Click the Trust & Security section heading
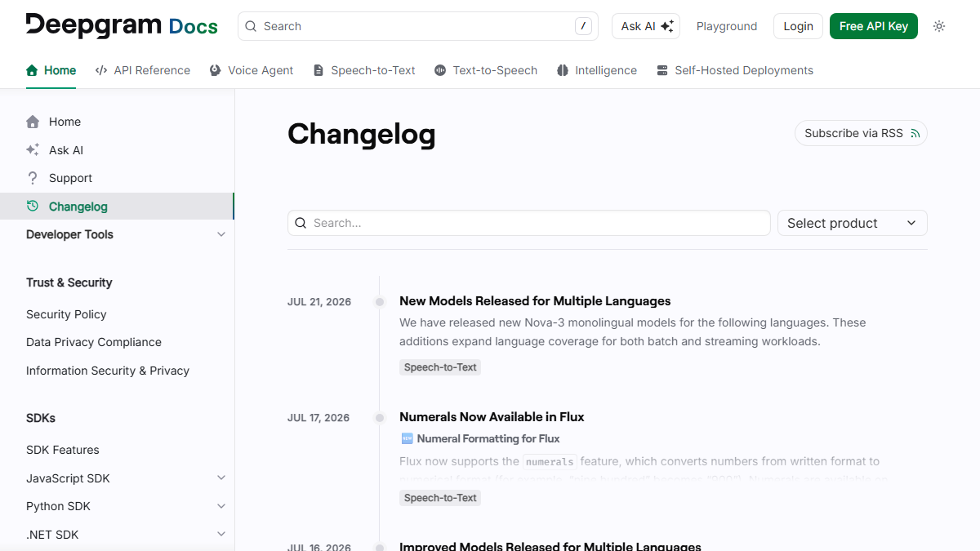The height and width of the screenshot is (551, 980). [x=69, y=282]
